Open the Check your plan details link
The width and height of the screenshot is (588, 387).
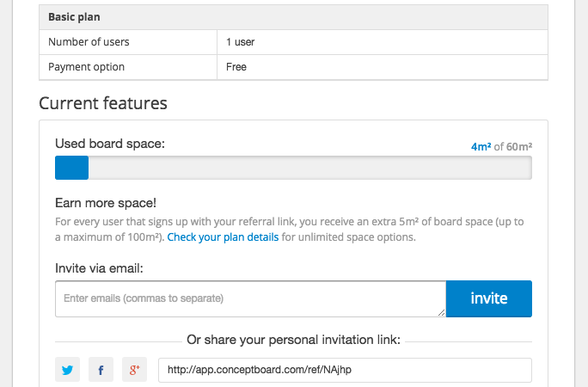click(x=223, y=237)
